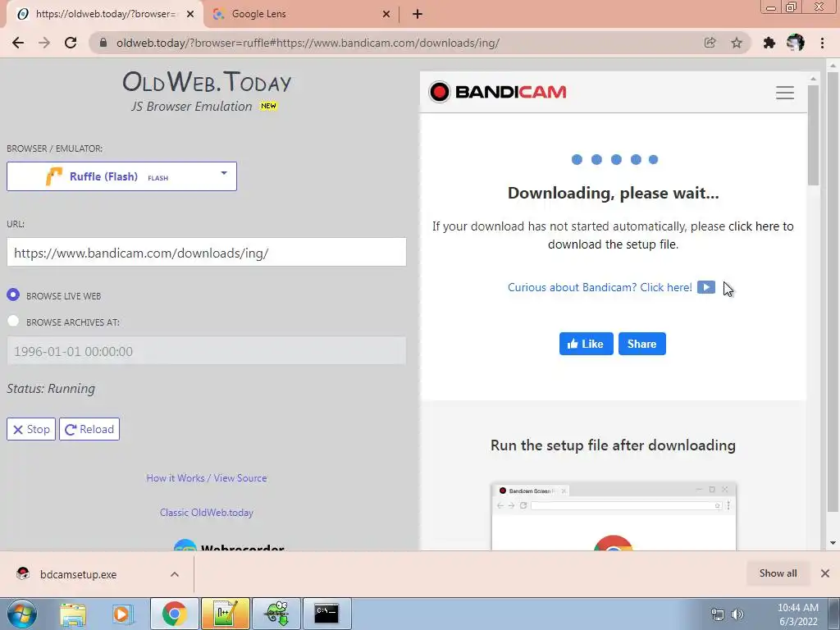Open a new tab with the plus button
Viewport: 840px width, 630px height.
(418, 14)
